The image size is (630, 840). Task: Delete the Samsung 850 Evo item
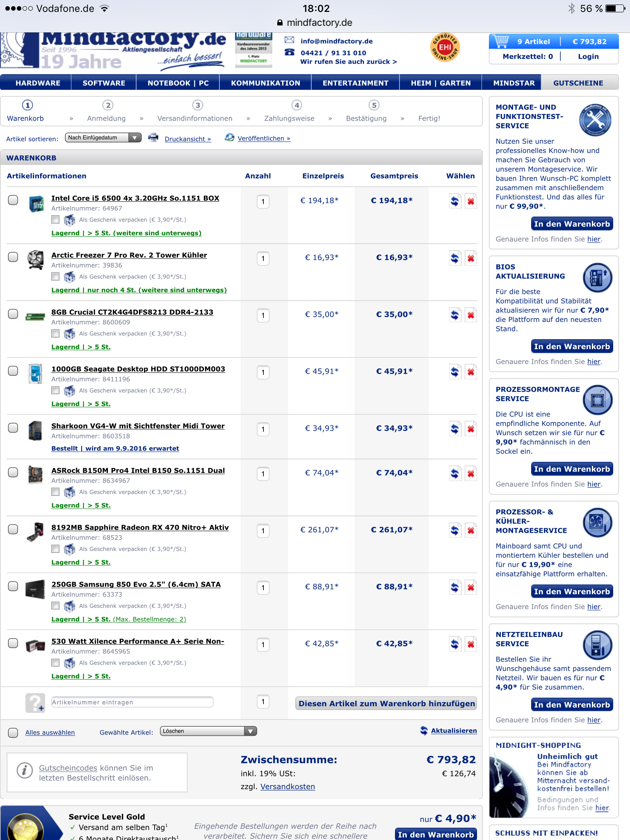coord(470,588)
